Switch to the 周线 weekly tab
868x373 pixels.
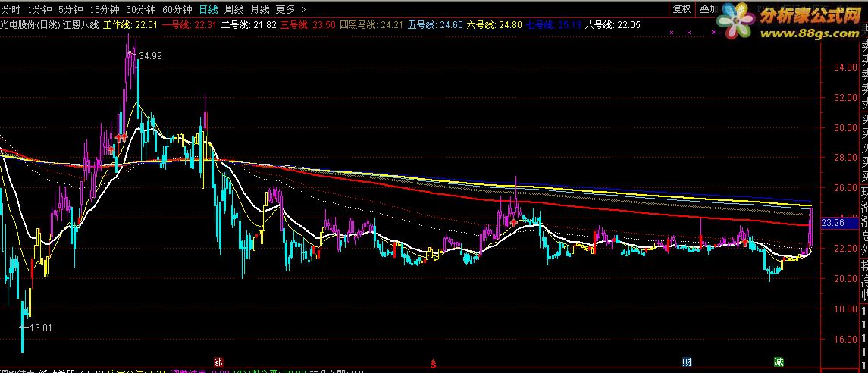(x=234, y=9)
